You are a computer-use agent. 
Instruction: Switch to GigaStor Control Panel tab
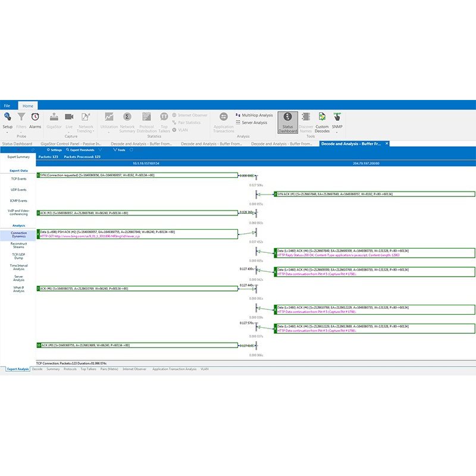[71, 144]
